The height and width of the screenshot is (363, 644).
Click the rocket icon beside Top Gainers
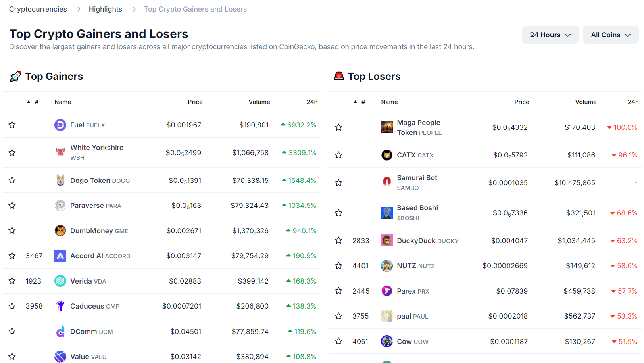click(x=15, y=76)
